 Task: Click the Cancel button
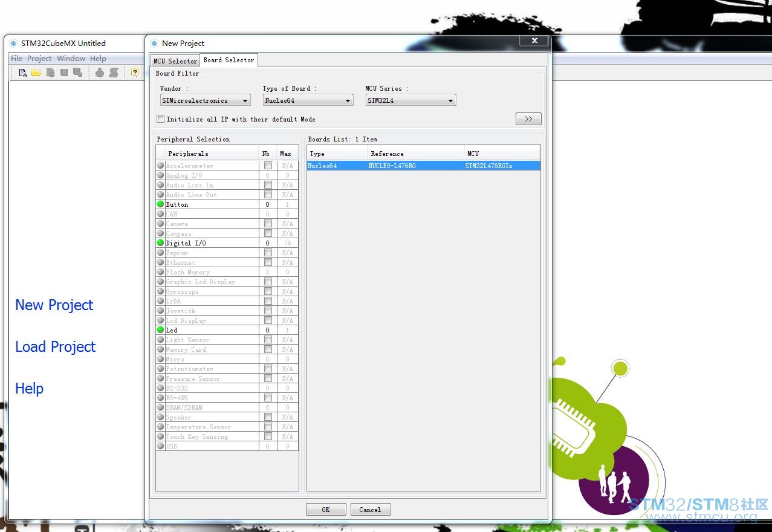[x=371, y=510]
